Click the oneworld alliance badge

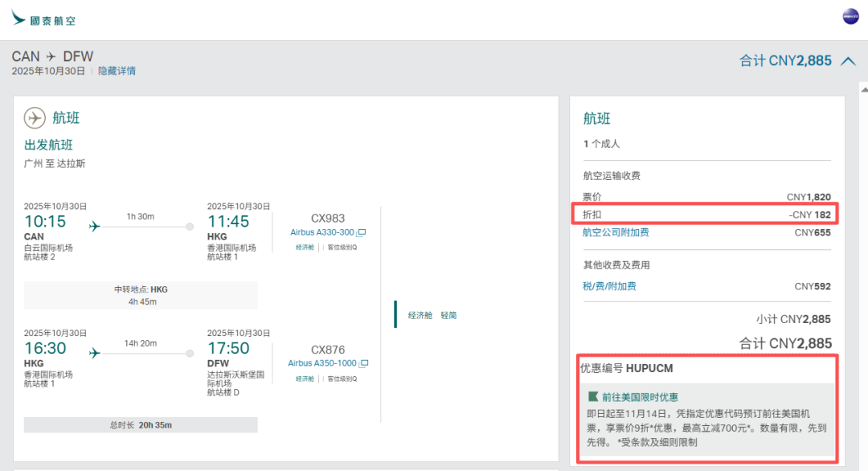click(850, 17)
